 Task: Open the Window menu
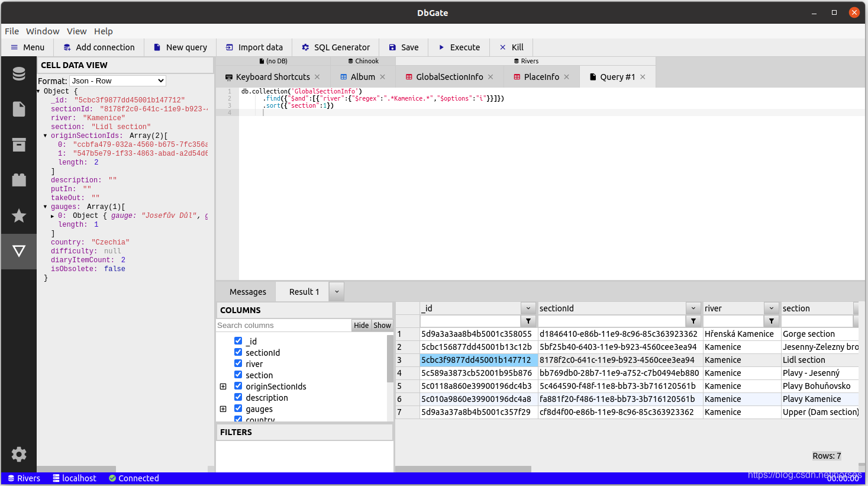(x=42, y=31)
